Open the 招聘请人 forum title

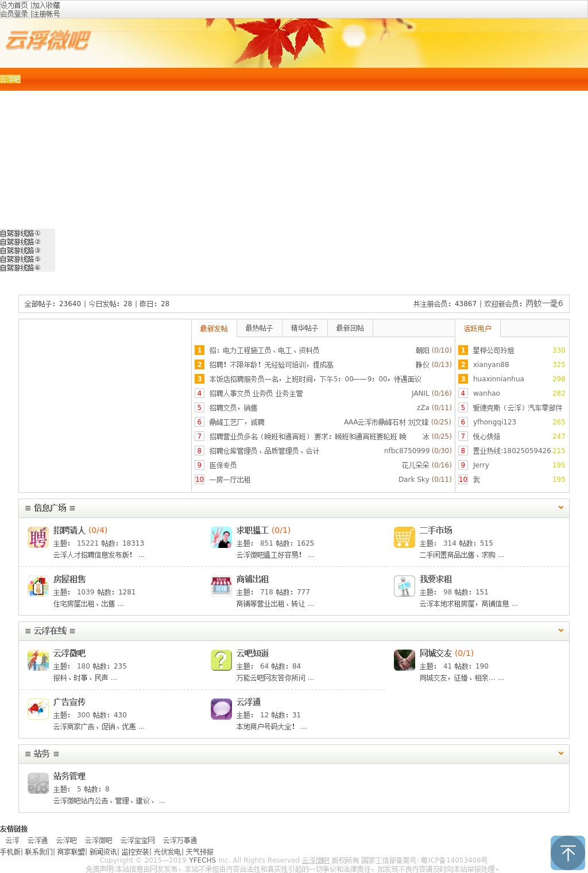[69, 530]
